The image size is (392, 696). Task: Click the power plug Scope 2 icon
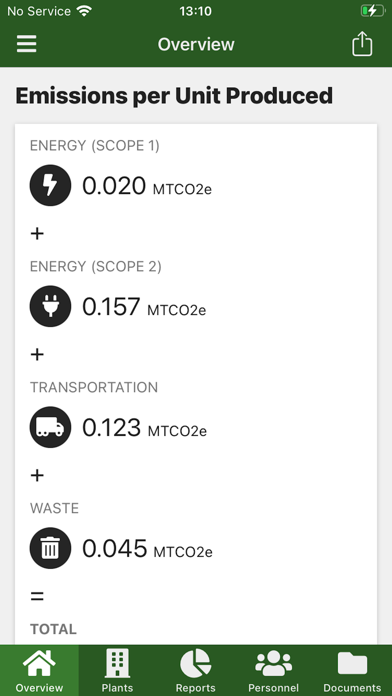click(50, 306)
